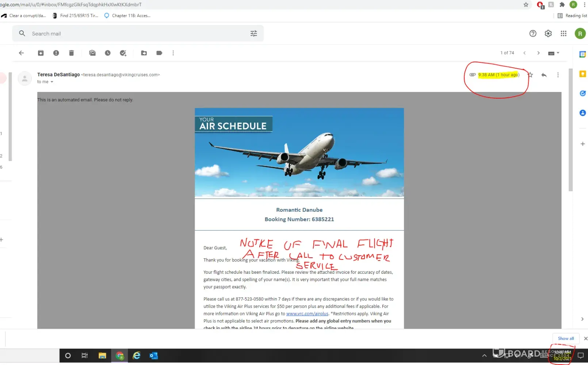
Task: Click the '1 of 74' message counter
Action: coord(507,53)
